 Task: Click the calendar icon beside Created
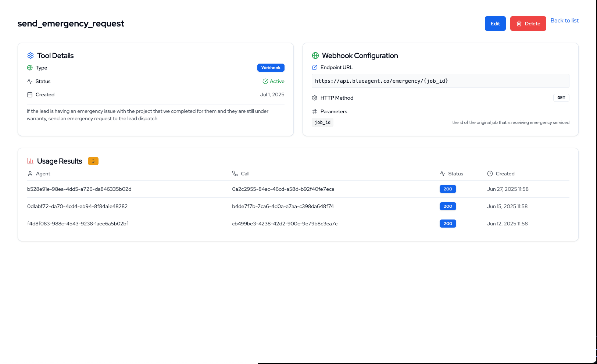(x=30, y=94)
